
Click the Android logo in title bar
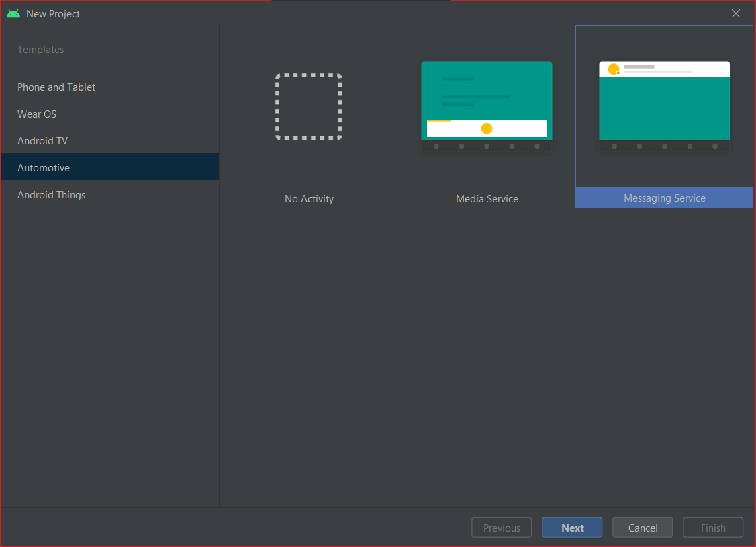click(13, 14)
